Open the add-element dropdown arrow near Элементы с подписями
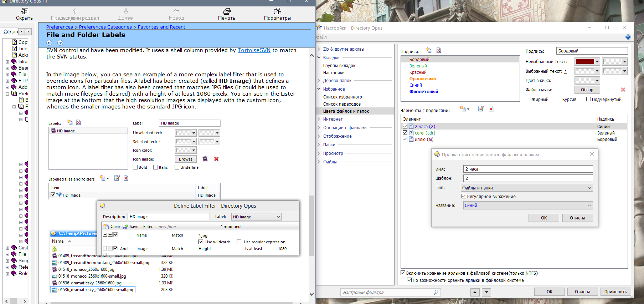 click(468, 109)
